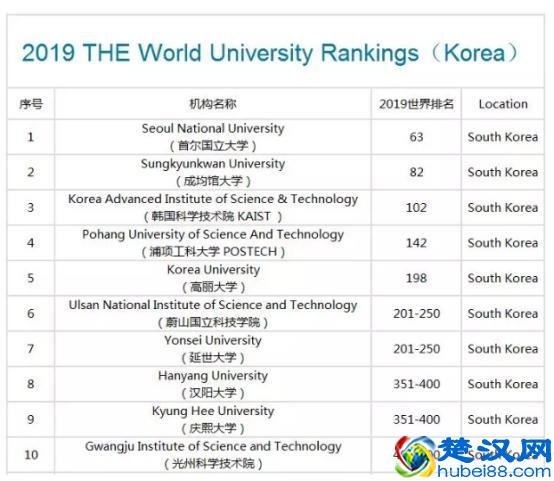Click 'South Korea' in the Ulsan row
Viewport: 554px width, 481px height.
pos(503,314)
